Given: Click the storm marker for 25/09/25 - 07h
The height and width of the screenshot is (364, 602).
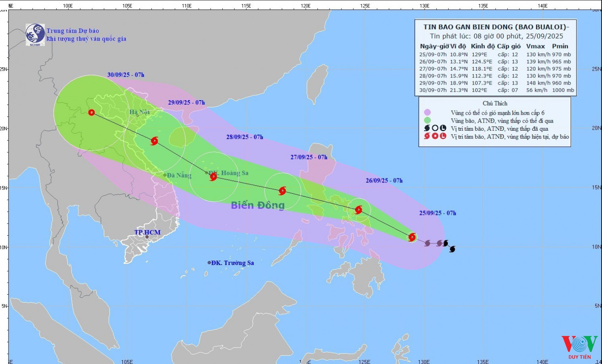Looking at the screenshot, I should [412, 237].
